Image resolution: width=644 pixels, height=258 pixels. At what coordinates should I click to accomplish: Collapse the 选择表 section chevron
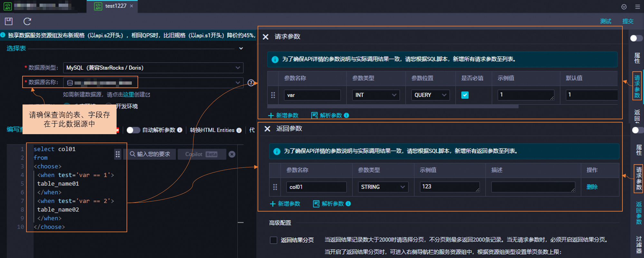[241, 48]
